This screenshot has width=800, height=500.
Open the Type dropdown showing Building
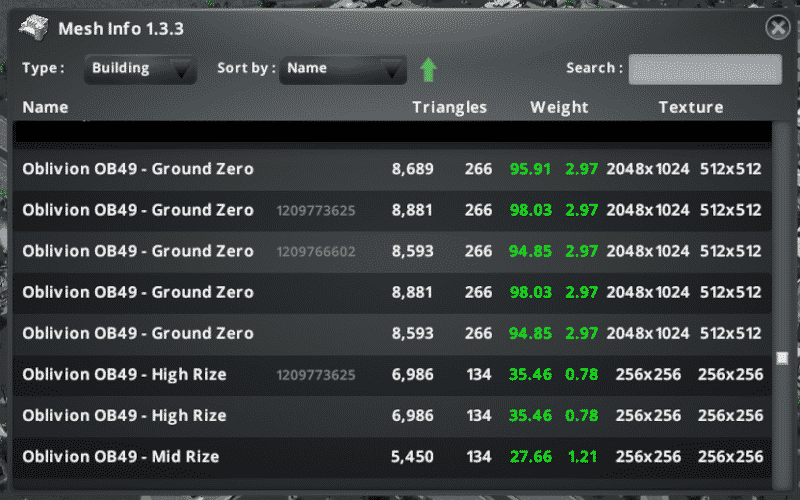[140, 69]
